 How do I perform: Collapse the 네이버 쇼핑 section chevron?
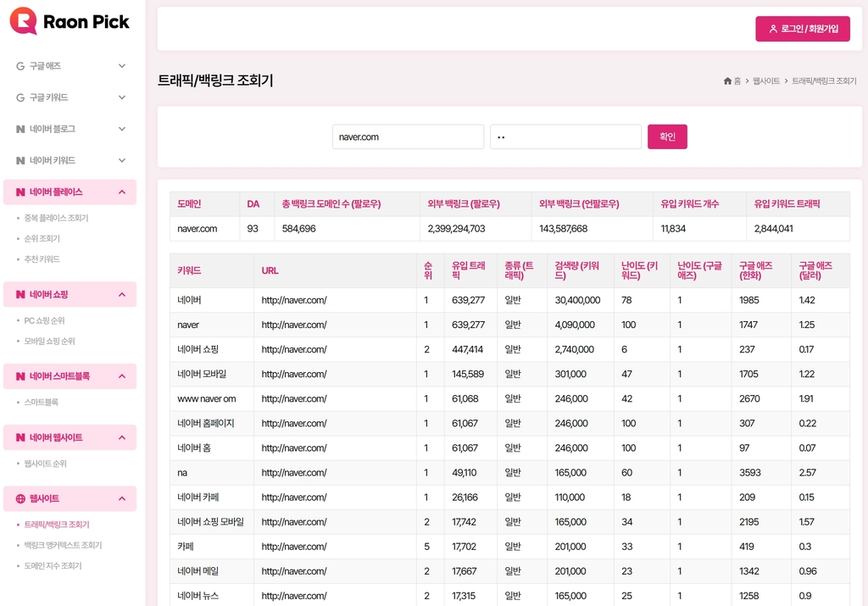(122, 294)
